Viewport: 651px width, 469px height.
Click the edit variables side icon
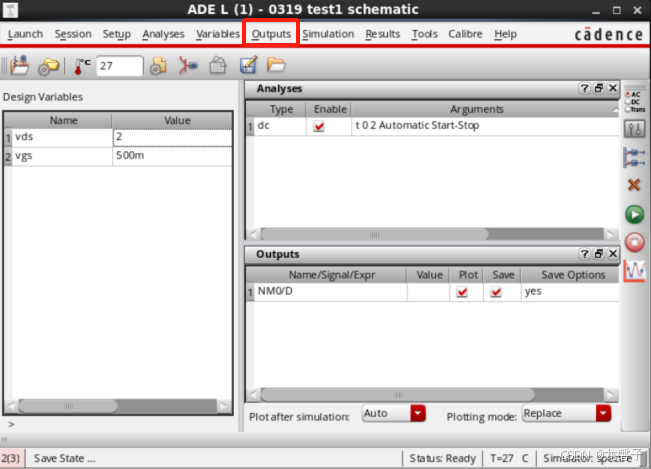(634, 158)
